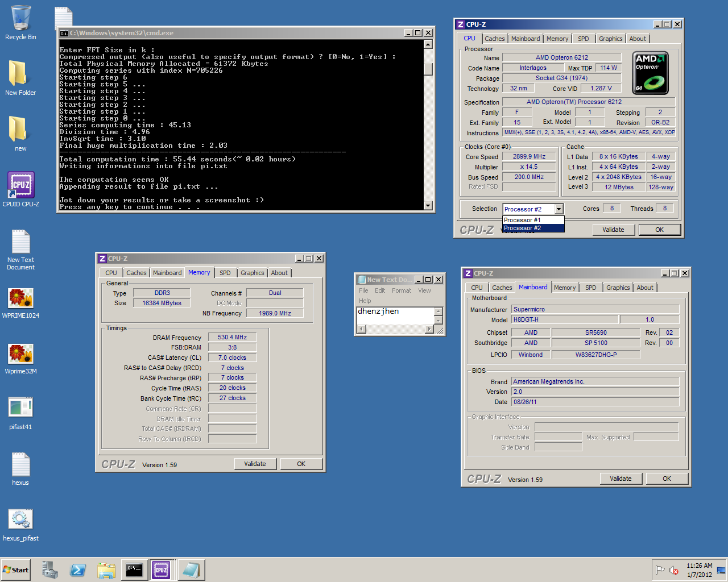The width and height of the screenshot is (728, 582).
Task: Open the pifast41 desktop icon
Action: click(x=20, y=413)
